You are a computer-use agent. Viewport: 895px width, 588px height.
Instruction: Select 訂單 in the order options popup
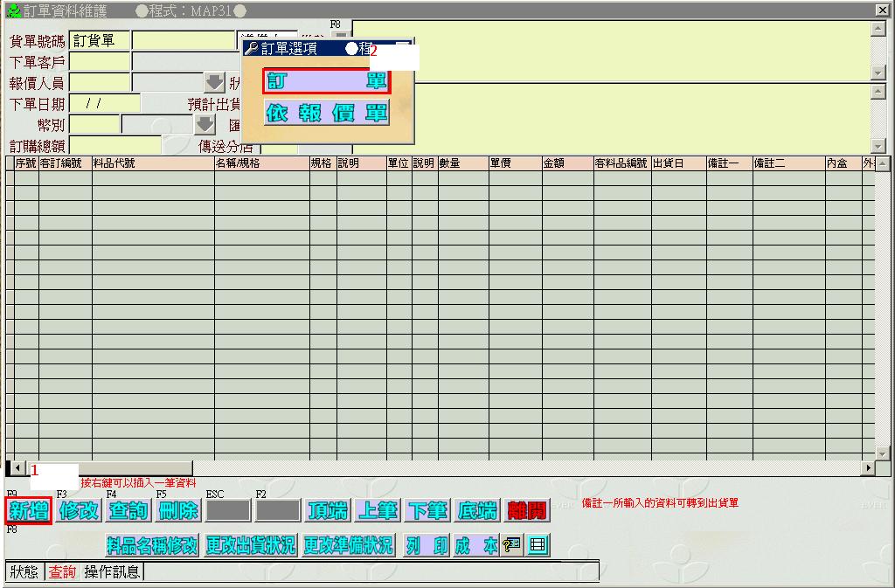(x=327, y=81)
